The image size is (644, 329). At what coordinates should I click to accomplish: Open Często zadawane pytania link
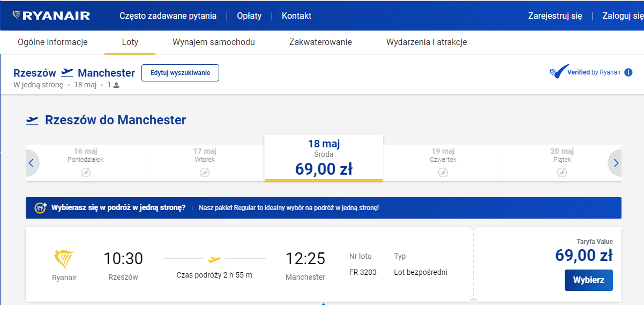(168, 16)
